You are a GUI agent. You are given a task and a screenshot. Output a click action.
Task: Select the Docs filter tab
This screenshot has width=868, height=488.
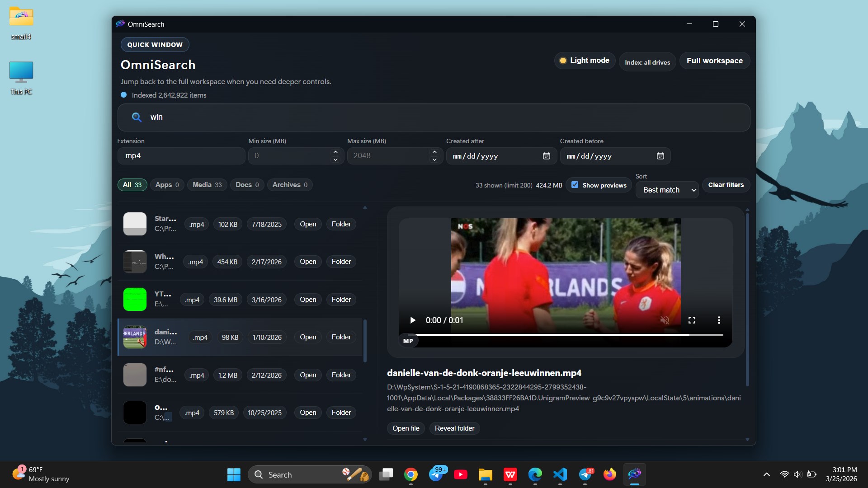tap(247, 185)
